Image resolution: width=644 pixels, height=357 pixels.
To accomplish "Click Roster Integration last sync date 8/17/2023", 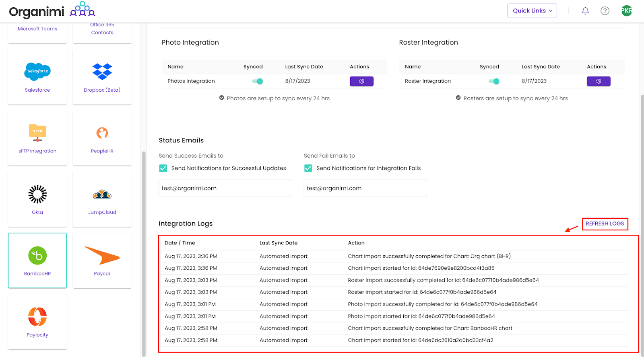I will pyautogui.click(x=534, y=81).
